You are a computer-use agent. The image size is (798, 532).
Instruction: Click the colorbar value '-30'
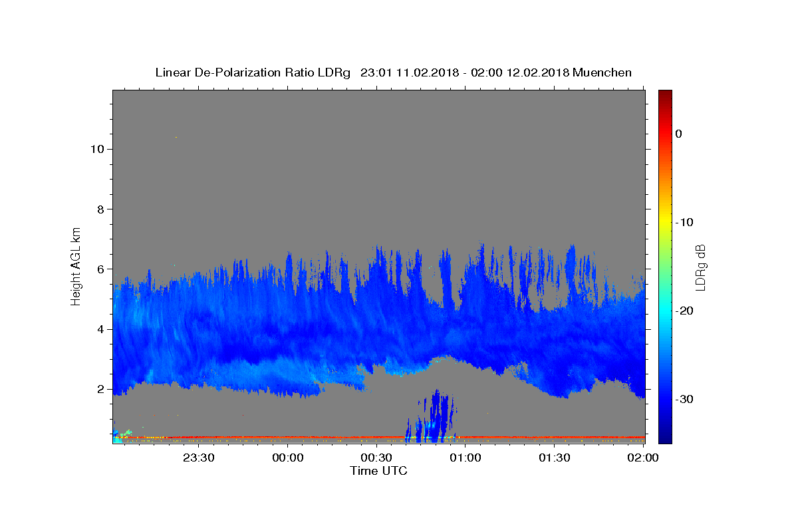pyautogui.click(x=684, y=399)
